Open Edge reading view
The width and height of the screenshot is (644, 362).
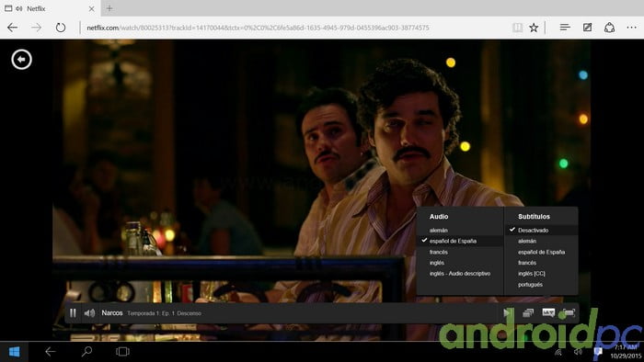[517, 28]
